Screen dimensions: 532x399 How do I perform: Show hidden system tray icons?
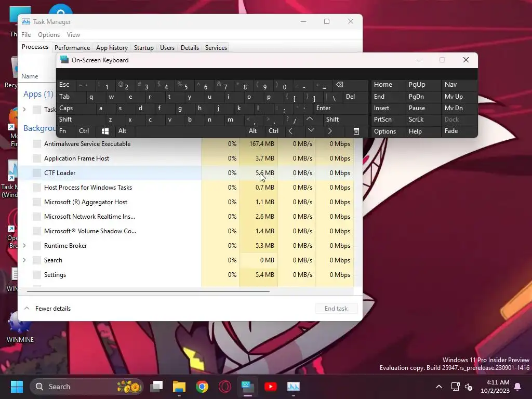438,387
